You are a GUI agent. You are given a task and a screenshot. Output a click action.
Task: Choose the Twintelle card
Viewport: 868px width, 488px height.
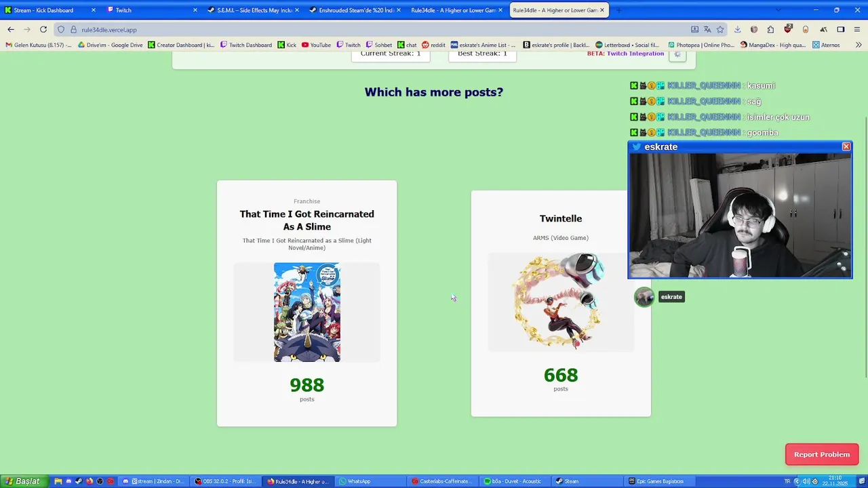coord(561,303)
